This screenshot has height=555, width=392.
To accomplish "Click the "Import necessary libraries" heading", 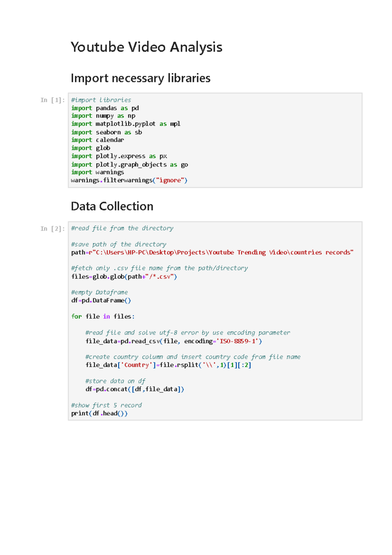I will (x=140, y=78).
